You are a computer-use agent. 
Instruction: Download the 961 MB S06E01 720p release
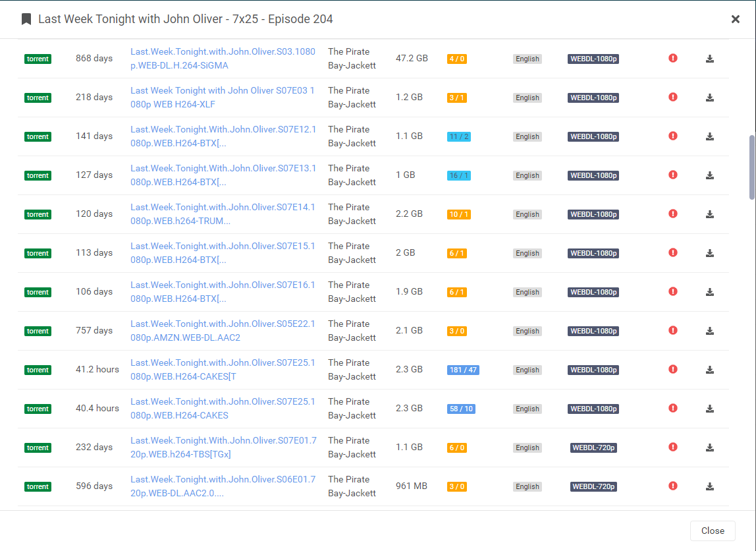(x=709, y=486)
